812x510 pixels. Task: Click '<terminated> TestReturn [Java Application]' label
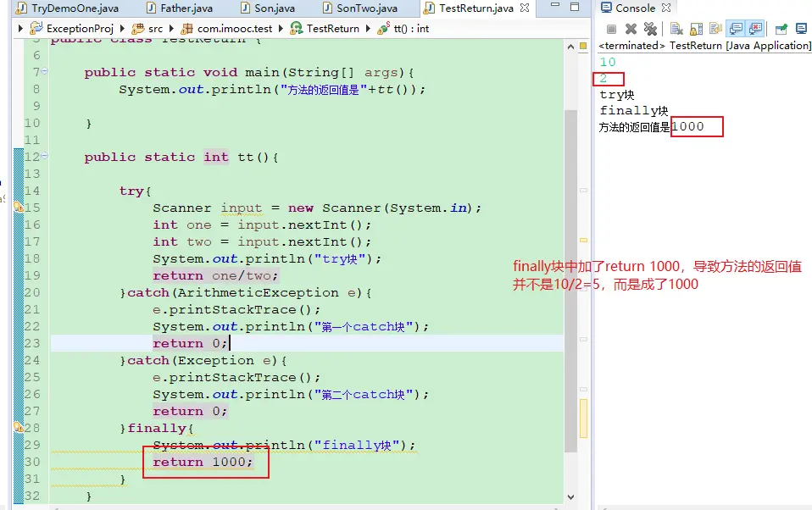pos(704,46)
